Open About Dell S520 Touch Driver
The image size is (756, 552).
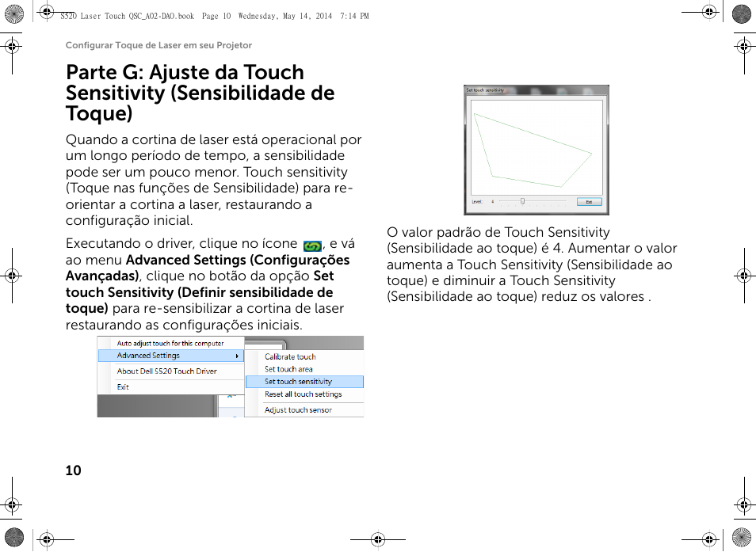(x=167, y=371)
